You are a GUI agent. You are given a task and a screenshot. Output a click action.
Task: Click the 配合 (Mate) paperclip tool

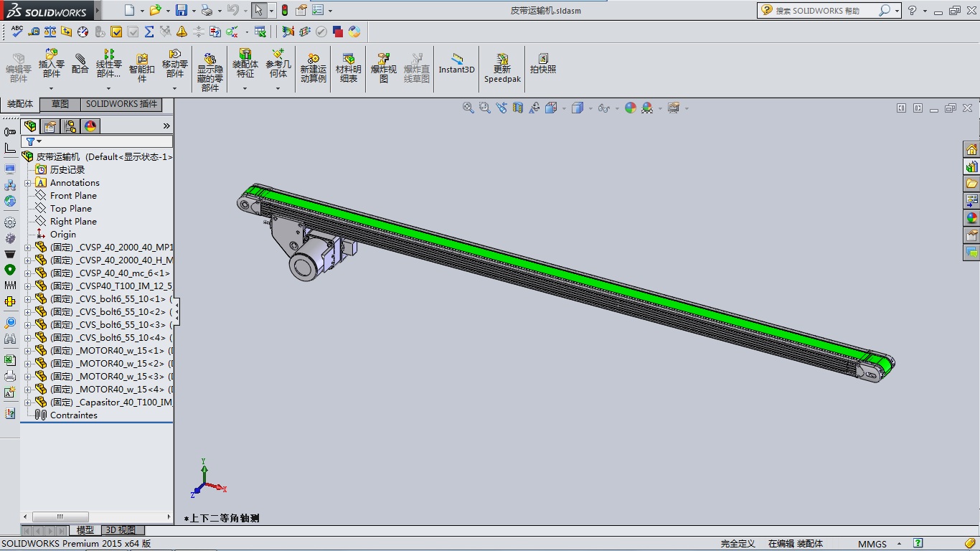click(x=80, y=65)
